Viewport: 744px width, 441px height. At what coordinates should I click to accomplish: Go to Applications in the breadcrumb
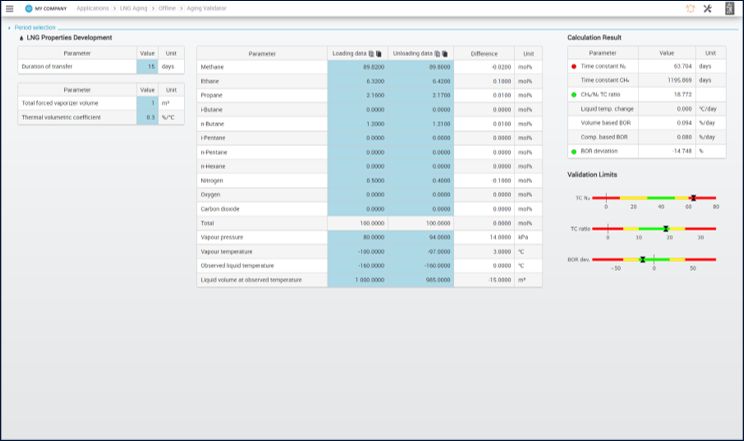coord(93,9)
